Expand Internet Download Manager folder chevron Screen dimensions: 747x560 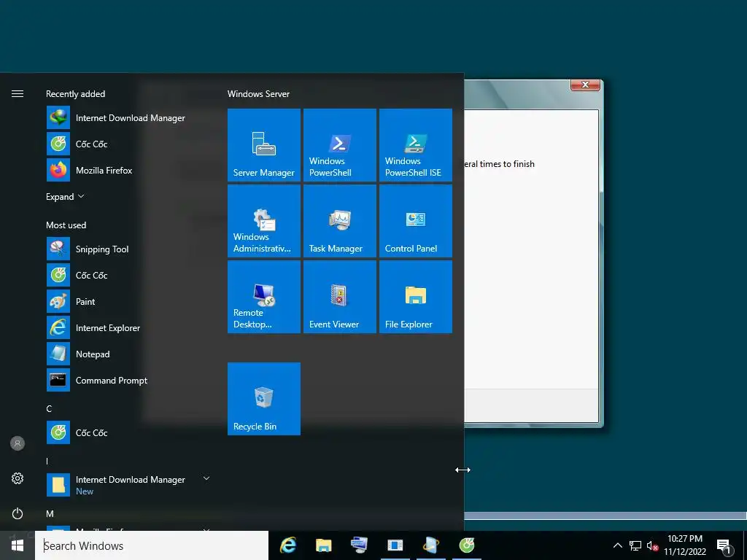point(206,478)
